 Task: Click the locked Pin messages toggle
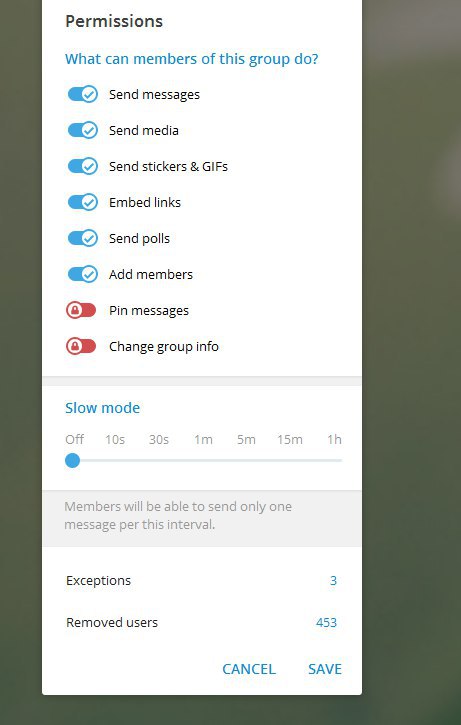point(81,310)
